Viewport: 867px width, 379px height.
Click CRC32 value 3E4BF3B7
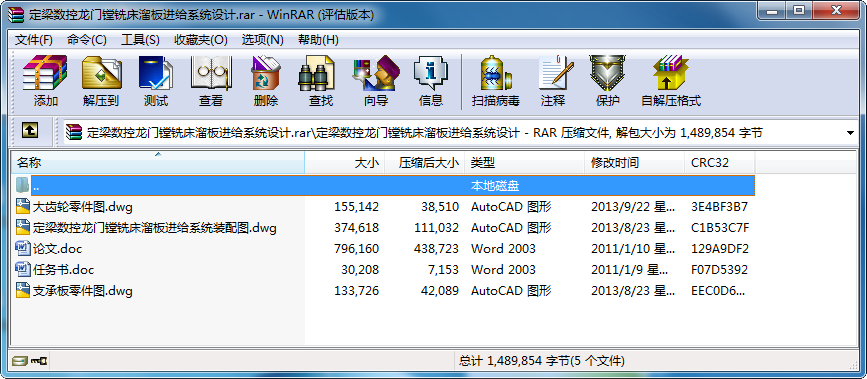tap(719, 207)
